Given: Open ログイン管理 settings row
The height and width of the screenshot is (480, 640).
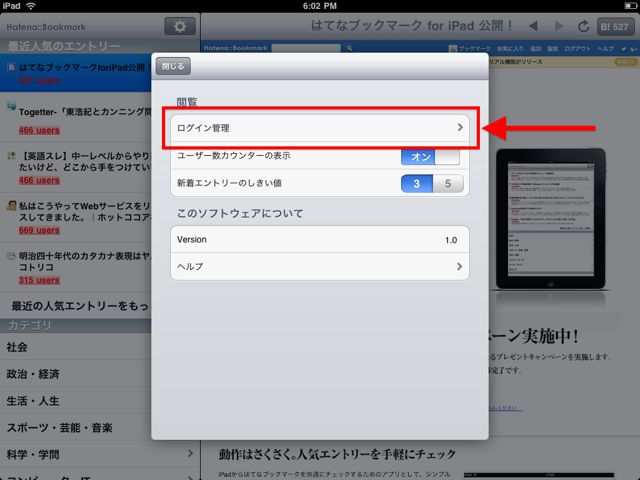Looking at the screenshot, I should coord(320,128).
